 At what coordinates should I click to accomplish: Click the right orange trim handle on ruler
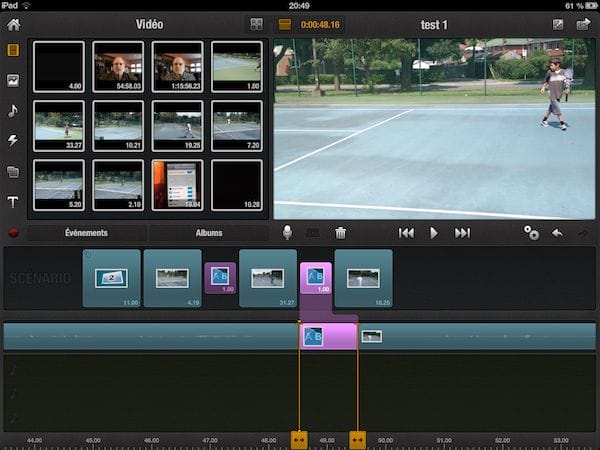pyautogui.click(x=357, y=439)
